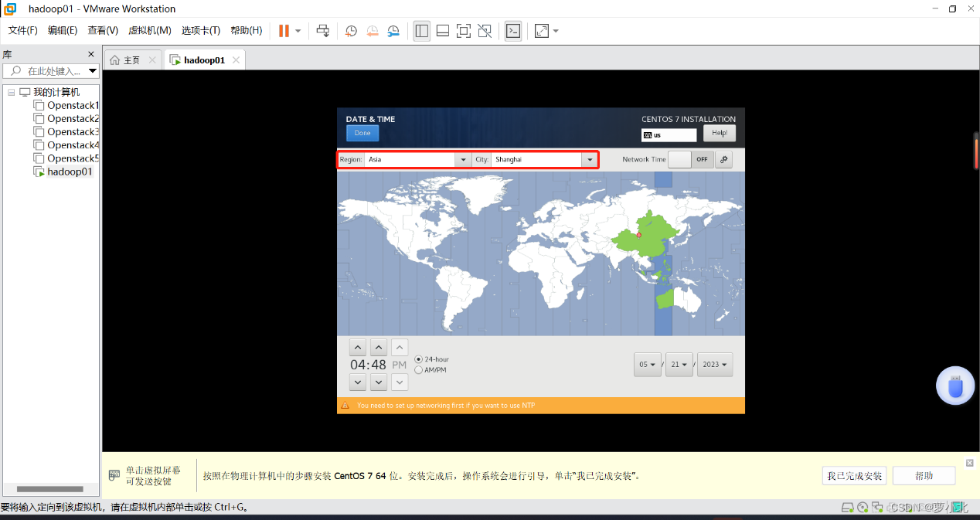This screenshot has height=520, width=980.
Task: Toggle the library sidebar view icon
Action: click(x=421, y=31)
